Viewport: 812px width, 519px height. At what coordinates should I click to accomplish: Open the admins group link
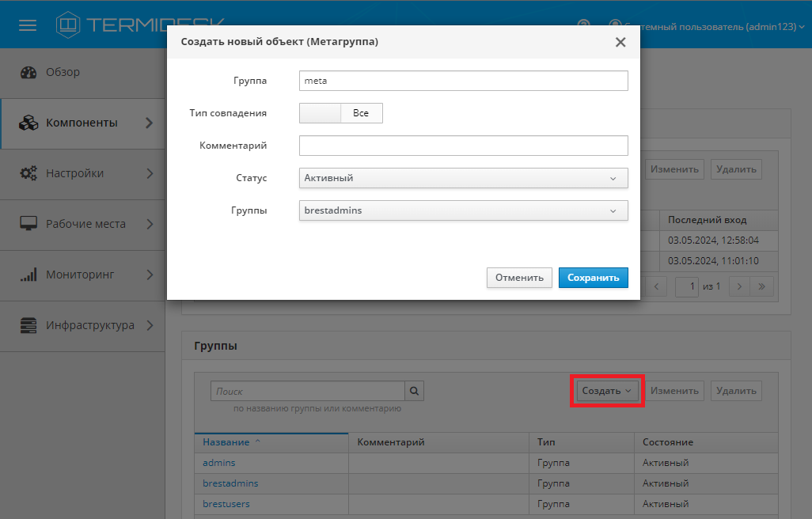click(218, 463)
